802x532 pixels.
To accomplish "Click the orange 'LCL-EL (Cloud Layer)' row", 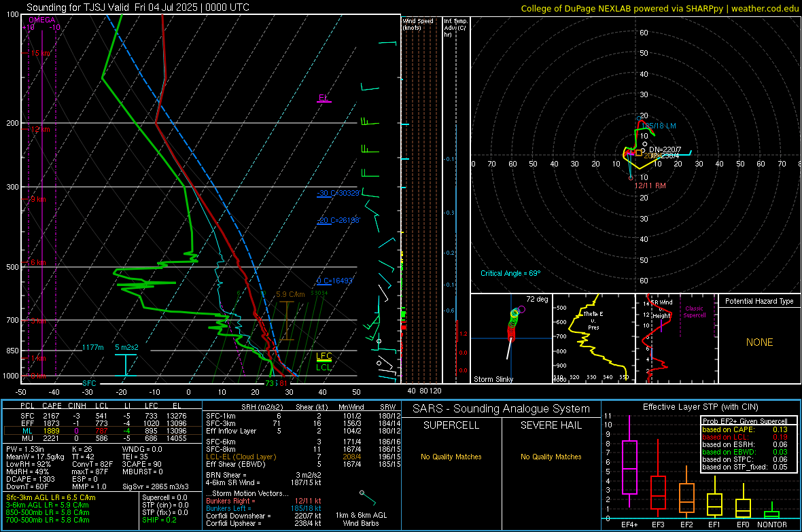I will 241,457.
